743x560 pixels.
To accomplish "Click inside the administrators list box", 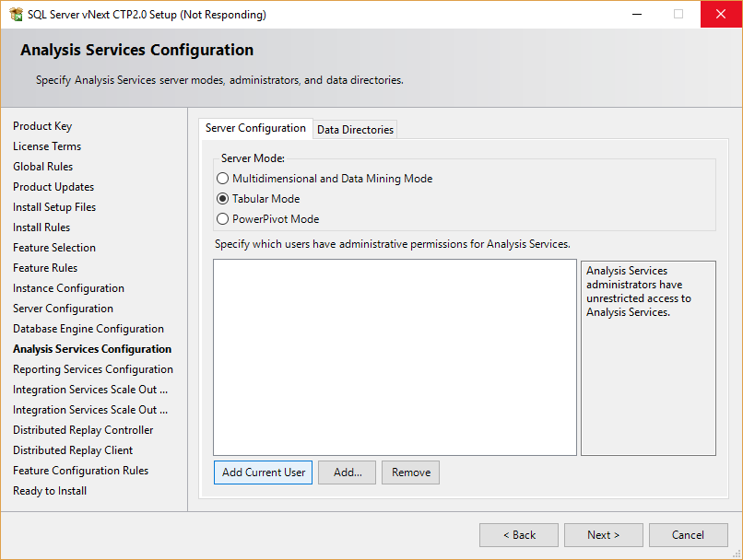I will pos(395,357).
